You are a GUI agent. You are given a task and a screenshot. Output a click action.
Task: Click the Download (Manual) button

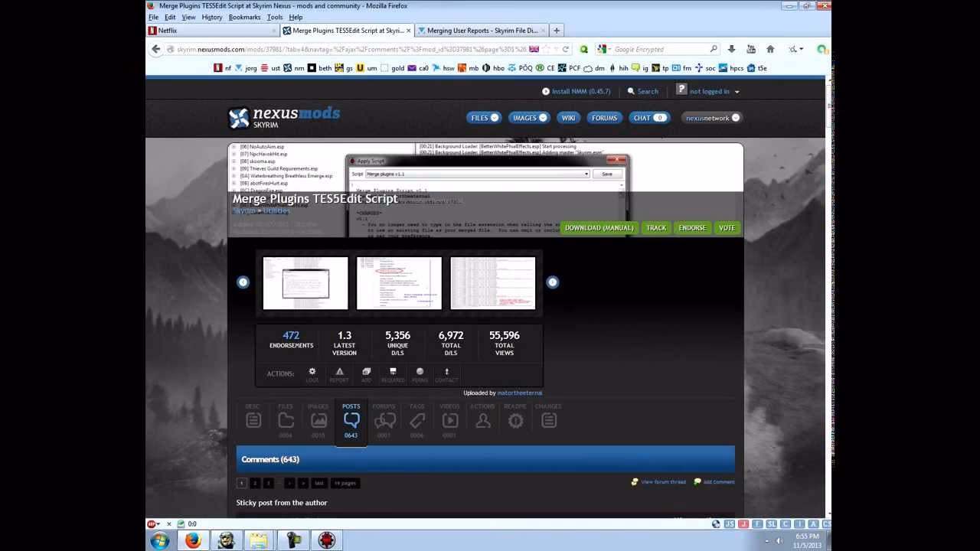coord(599,227)
